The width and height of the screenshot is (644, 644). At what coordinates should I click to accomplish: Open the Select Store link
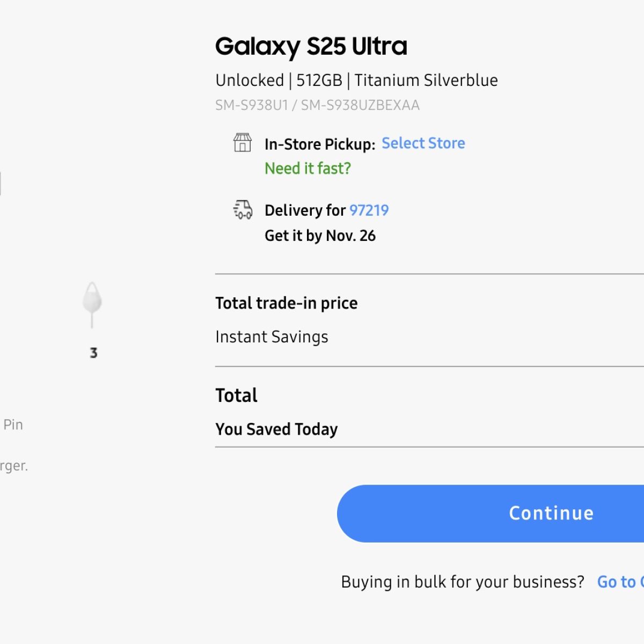pyautogui.click(x=423, y=143)
